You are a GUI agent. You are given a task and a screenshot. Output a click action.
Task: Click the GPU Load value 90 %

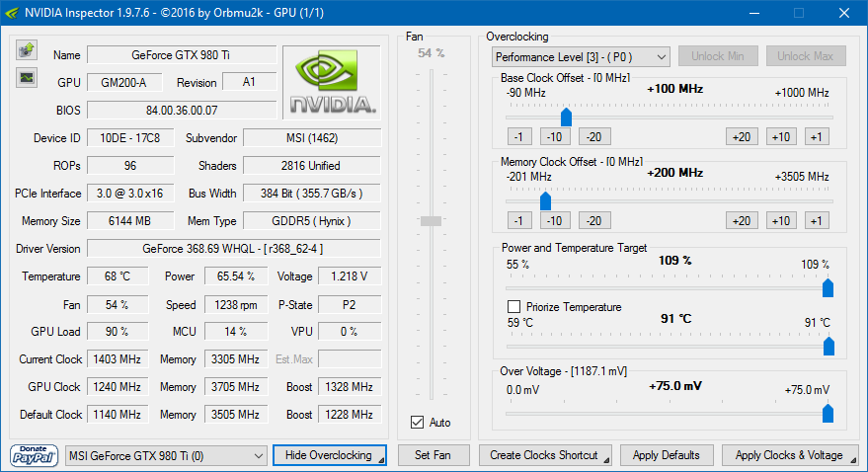click(x=118, y=332)
